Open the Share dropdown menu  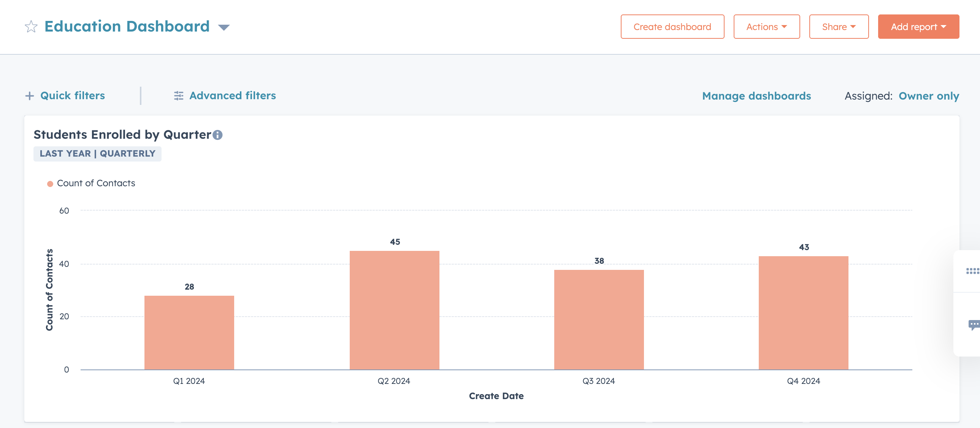(839, 27)
